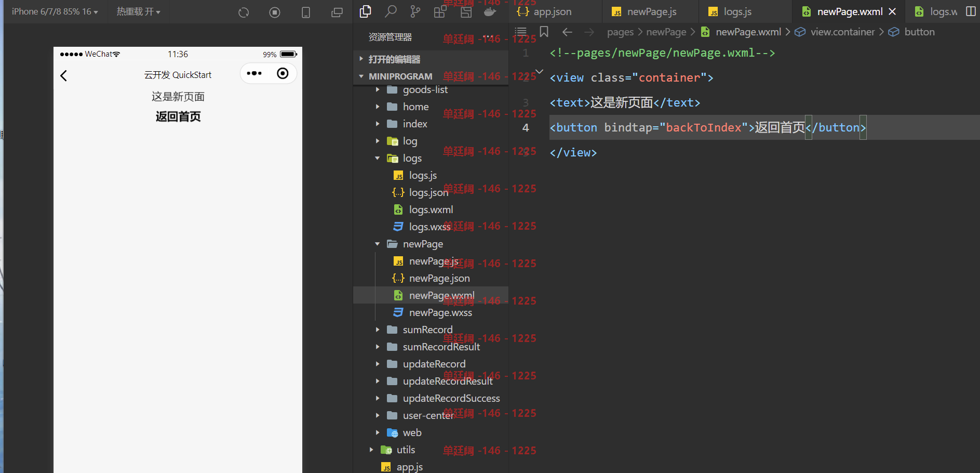The width and height of the screenshot is (980, 473).
Task: Open the Search magnifier icon
Action: [391, 11]
